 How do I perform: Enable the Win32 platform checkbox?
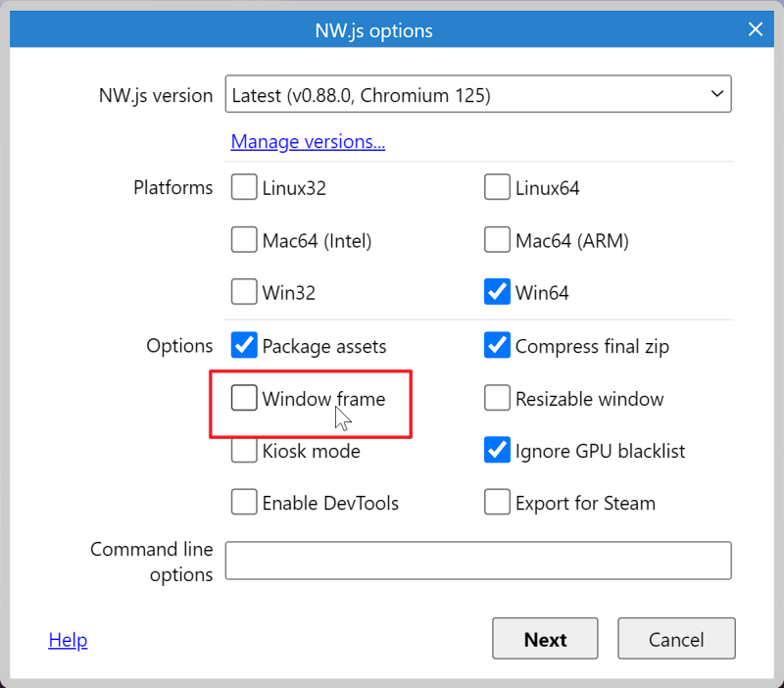[x=244, y=291]
